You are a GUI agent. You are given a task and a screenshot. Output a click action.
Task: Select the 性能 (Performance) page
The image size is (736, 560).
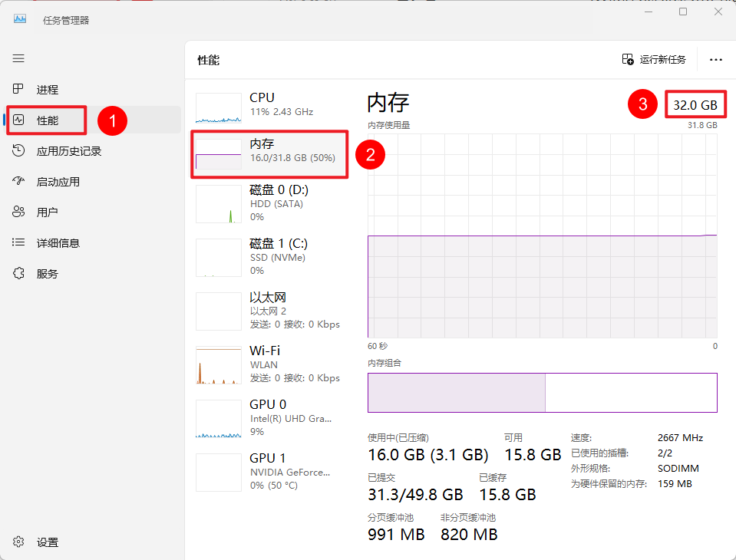[x=93, y=120]
